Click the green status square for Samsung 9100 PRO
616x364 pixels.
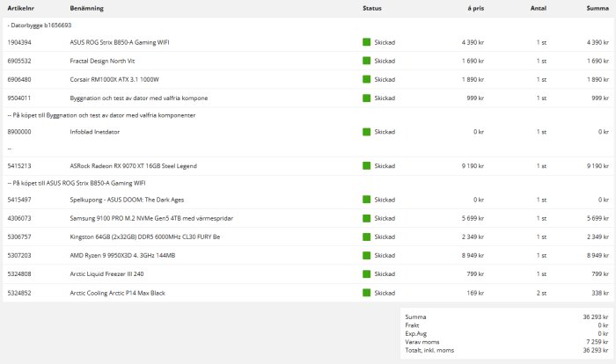pyautogui.click(x=367, y=218)
